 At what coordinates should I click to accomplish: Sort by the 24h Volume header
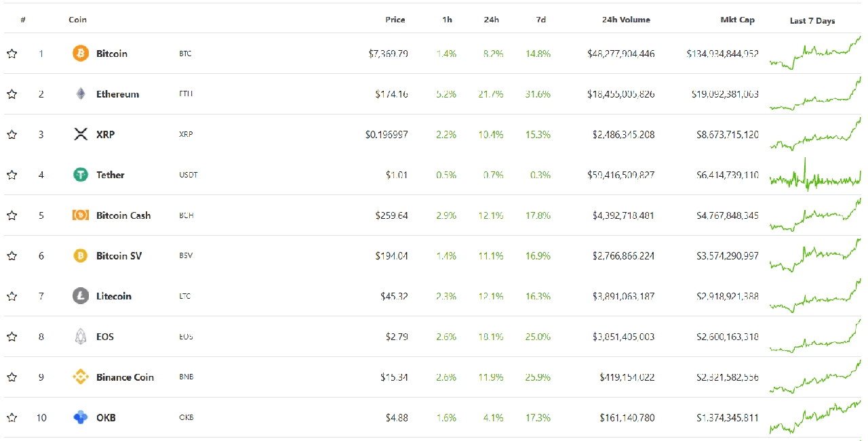coord(626,20)
